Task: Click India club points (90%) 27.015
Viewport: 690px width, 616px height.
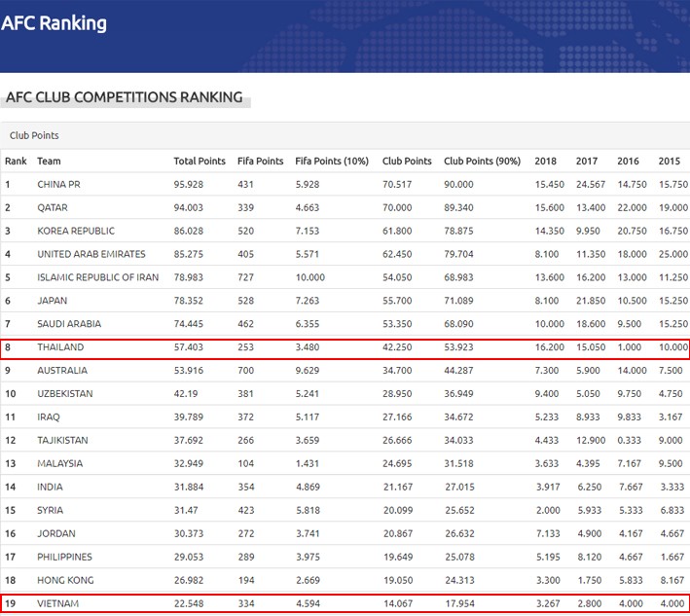Action: pyautogui.click(x=460, y=488)
